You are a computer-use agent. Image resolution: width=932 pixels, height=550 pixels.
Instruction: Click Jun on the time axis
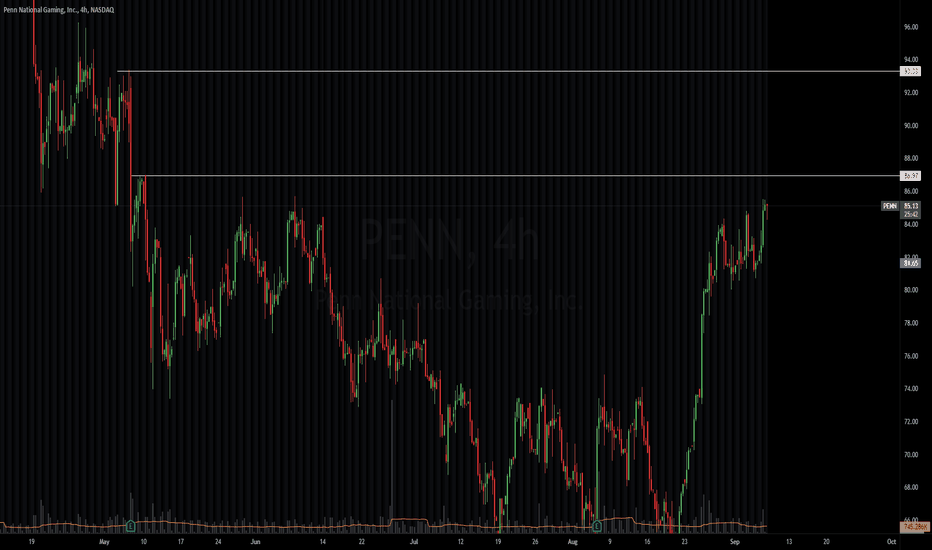tap(256, 542)
